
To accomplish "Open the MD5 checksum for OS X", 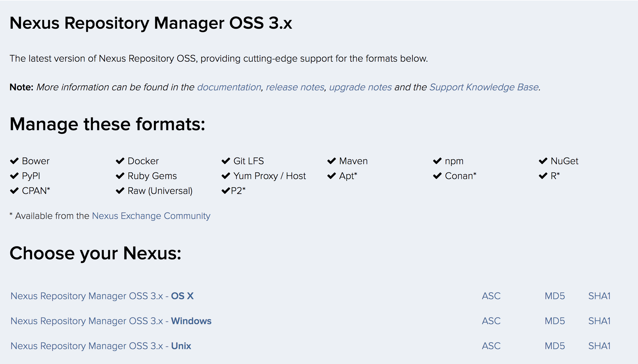I will (x=555, y=296).
